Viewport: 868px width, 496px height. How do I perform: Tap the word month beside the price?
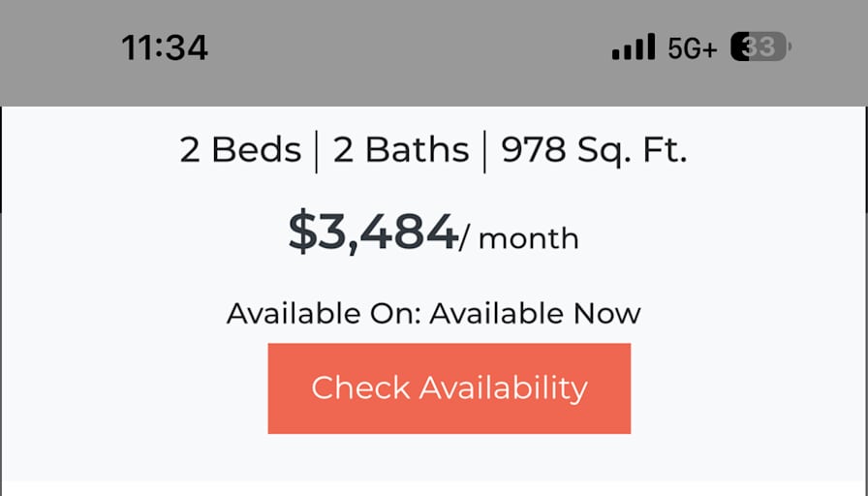click(x=529, y=239)
